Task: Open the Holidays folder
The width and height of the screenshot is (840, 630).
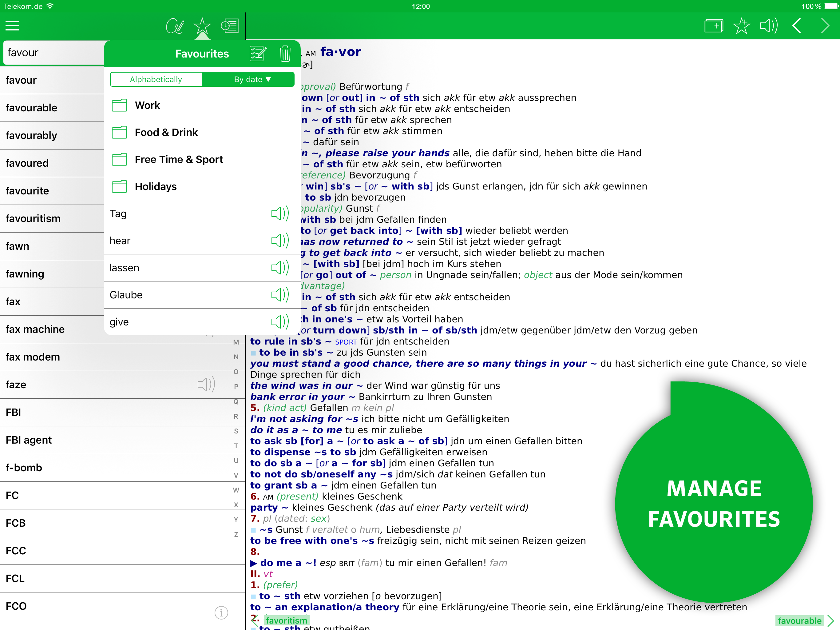Action: tap(155, 186)
